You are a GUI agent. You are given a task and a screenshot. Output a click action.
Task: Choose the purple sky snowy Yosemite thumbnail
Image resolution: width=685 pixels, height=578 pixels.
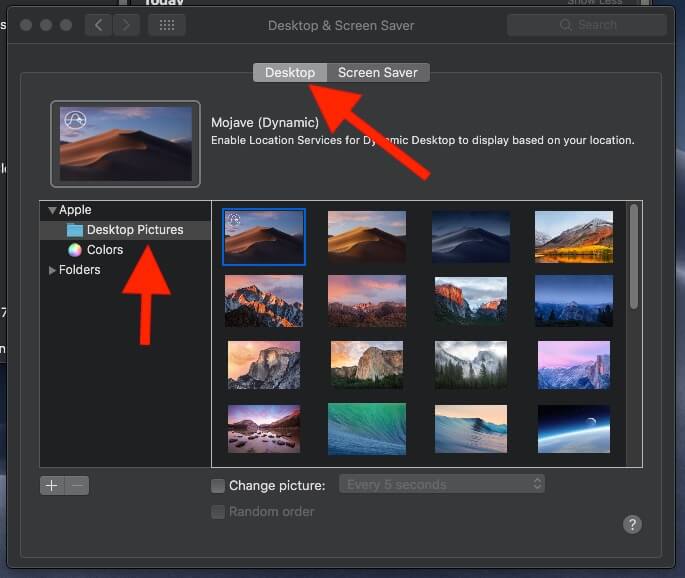point(574,365)
